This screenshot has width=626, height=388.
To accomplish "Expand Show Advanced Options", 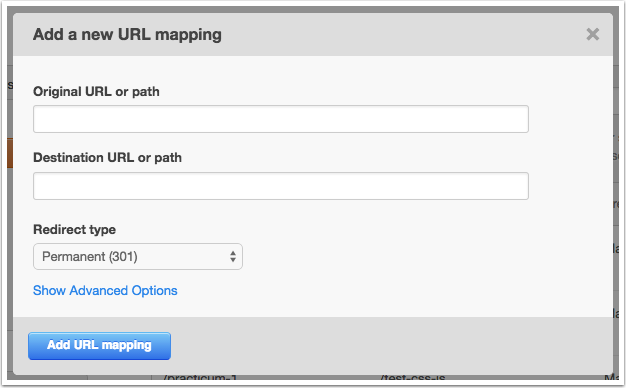I will [105, 291].
